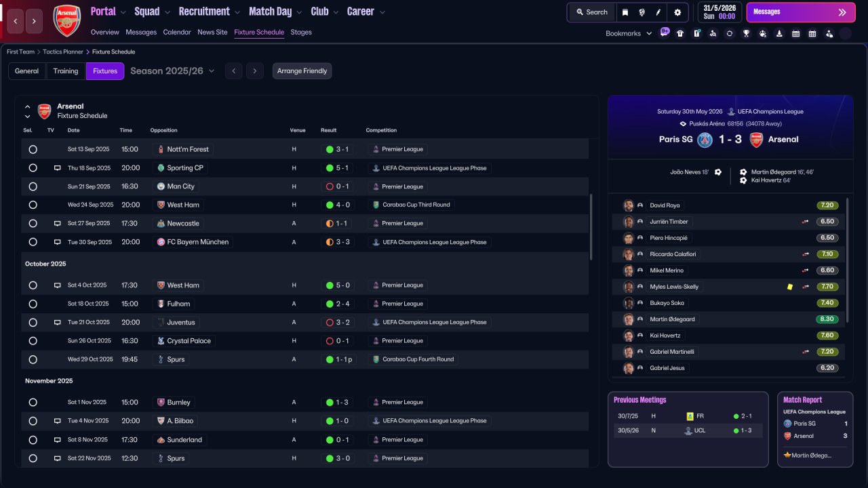Click the Juventus badge in the fixtures list
Image resolution: width=868 pixels, height=488 pixels.
tap(161, 323)
